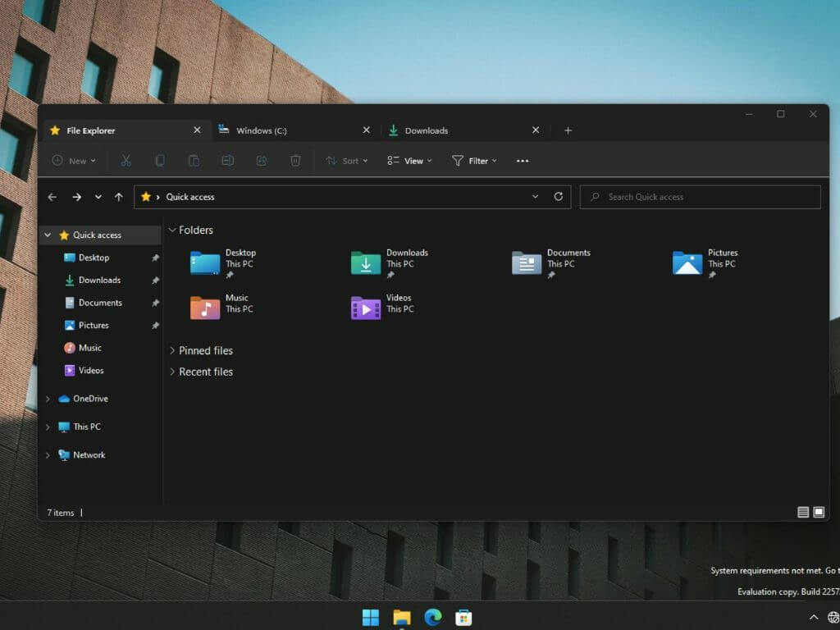Expand the address bar history dropdown

[535, 197]
